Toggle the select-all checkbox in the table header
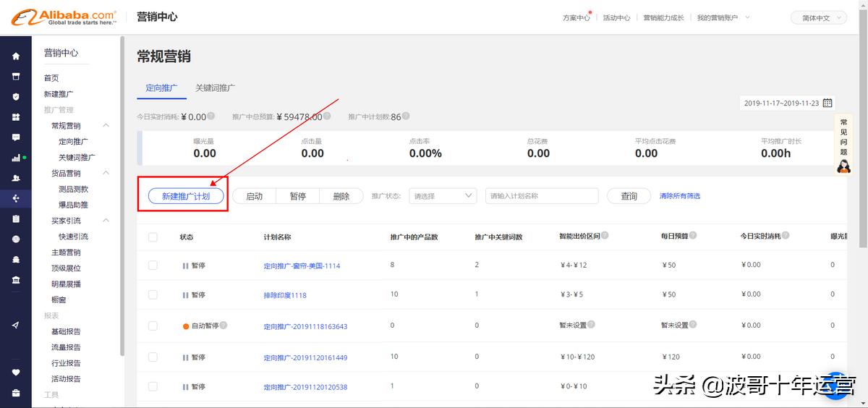The image size is (868, 408). click(x=153, y=237)
